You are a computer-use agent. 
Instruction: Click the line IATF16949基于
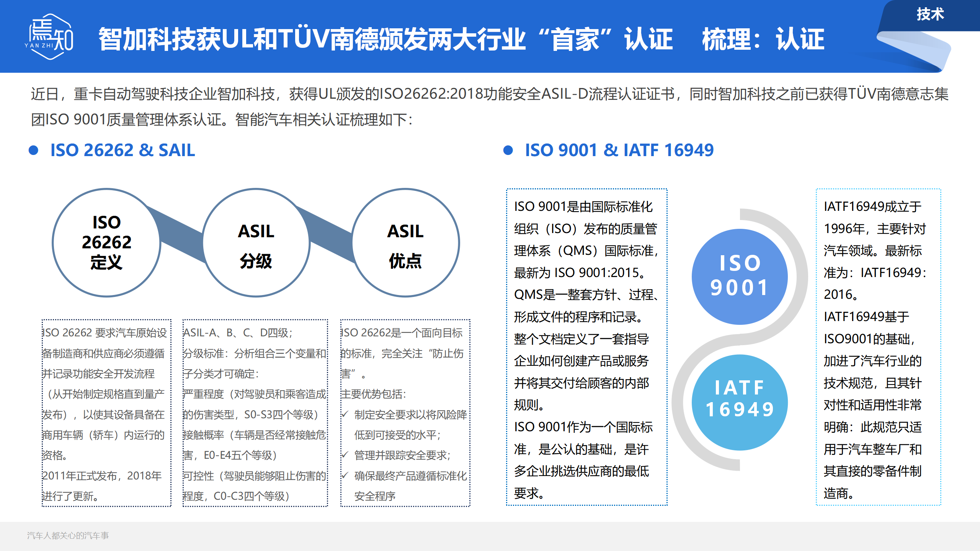(x=866, y=317)
